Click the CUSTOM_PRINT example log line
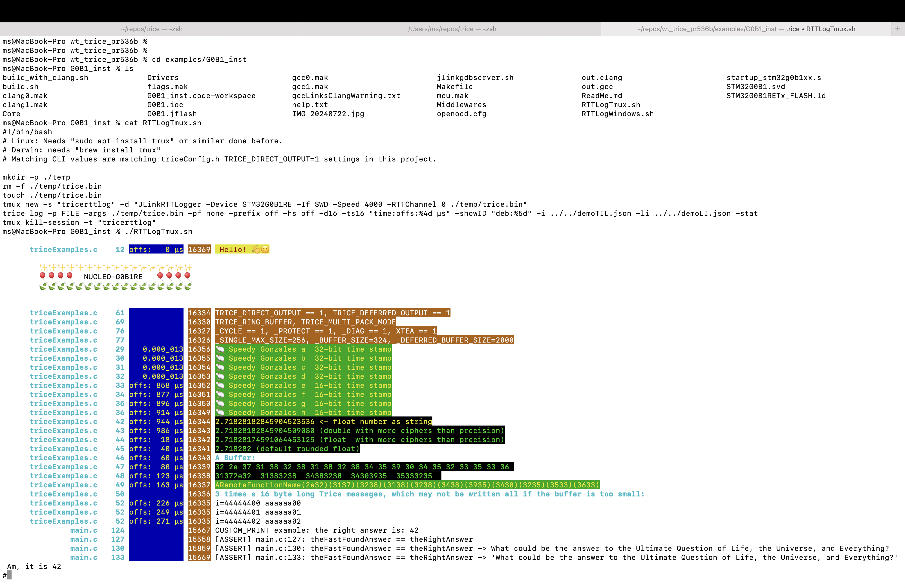The height and width of the screenshot is (588, 905). pyautogui.click(x=316, y=530)
